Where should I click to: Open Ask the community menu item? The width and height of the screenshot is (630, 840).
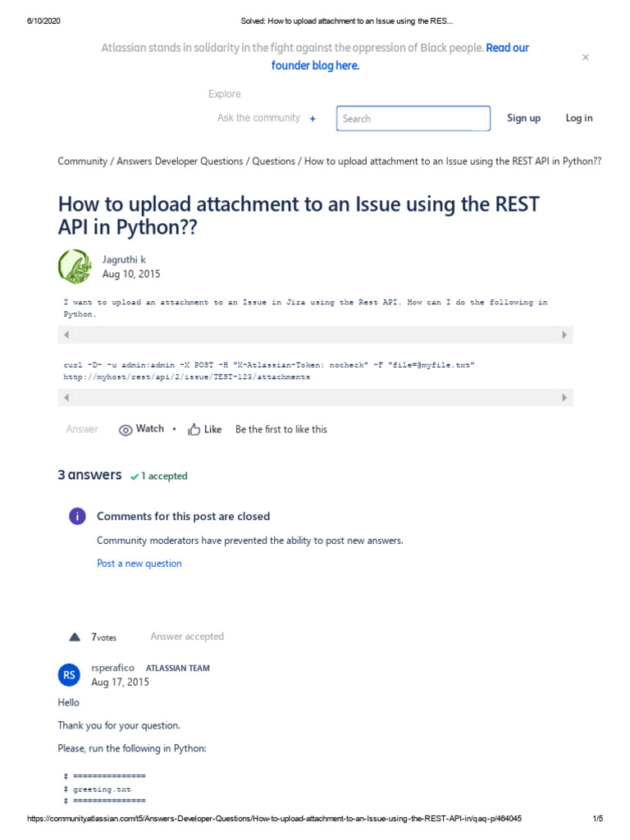258,118
